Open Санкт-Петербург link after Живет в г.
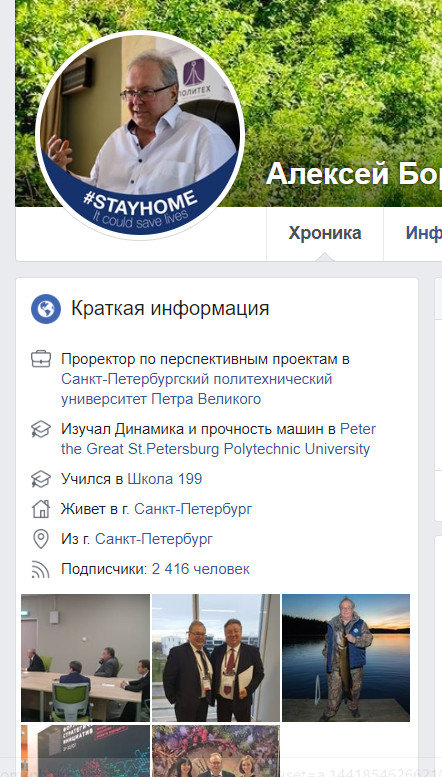This screenshot has height=777, width=442. [x=193, y=509]
